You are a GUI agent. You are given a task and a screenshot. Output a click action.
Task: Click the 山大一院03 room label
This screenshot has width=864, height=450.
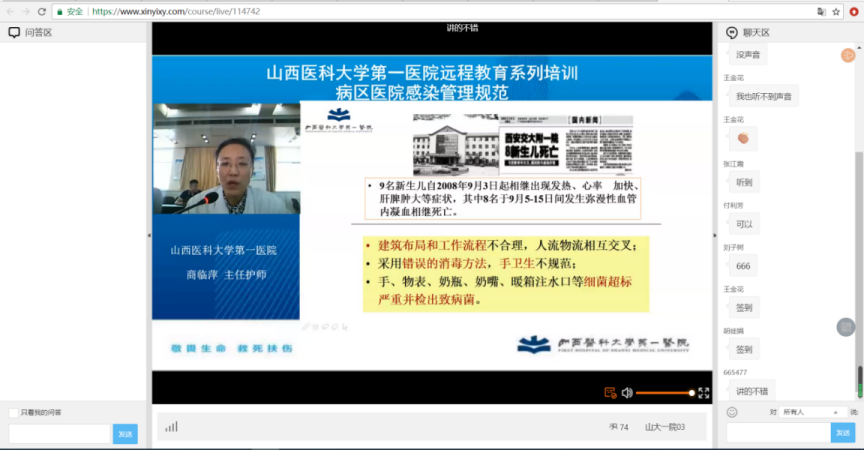pos(665,427)
